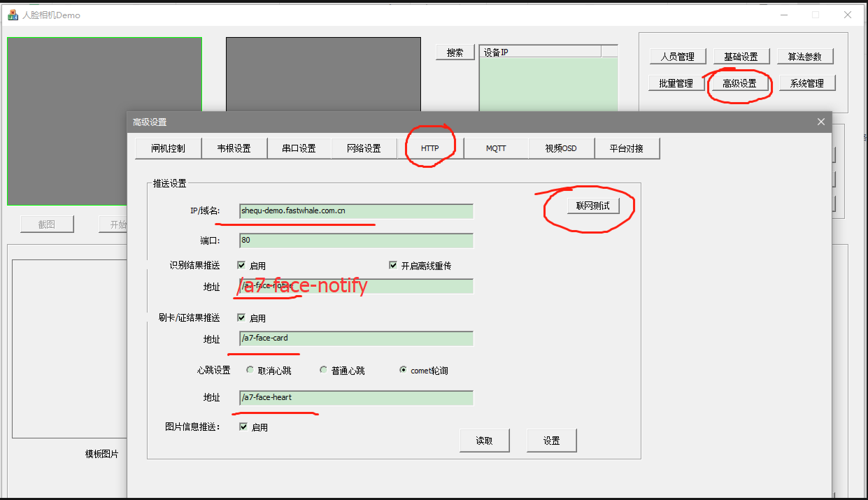Choose the 普通心跳 radio option
The height and width of the screenshot is (500, 868).
coord(323,370)
